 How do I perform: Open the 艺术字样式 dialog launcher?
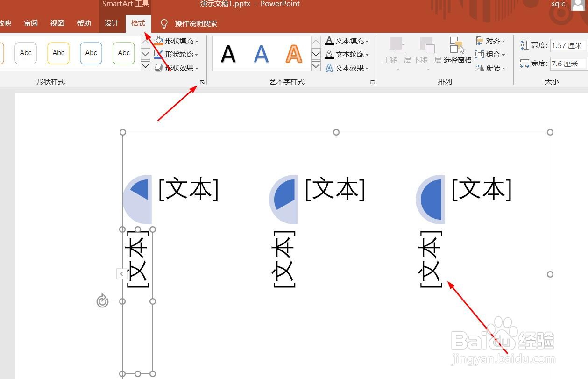373,82
